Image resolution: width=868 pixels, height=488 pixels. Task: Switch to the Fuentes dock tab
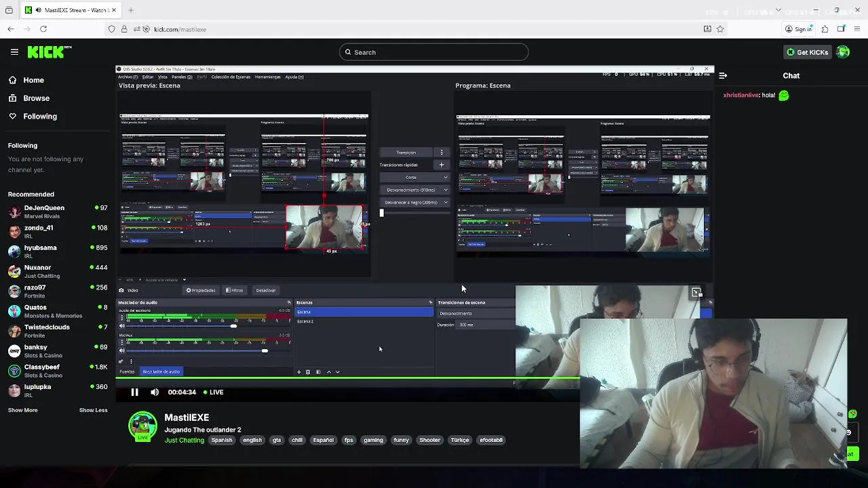coord(127,371)
